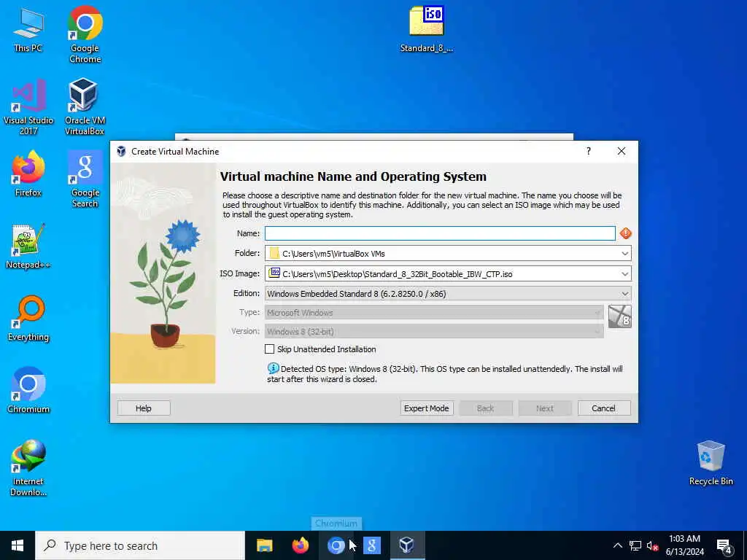Screen dimensions: 747x560
Task: Click the Help button
Action: coord(144,408)
